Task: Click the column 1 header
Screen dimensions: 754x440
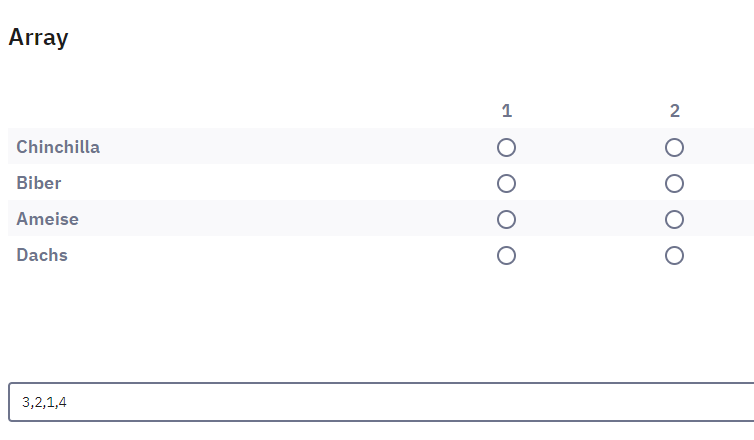Action: point(506,111)
